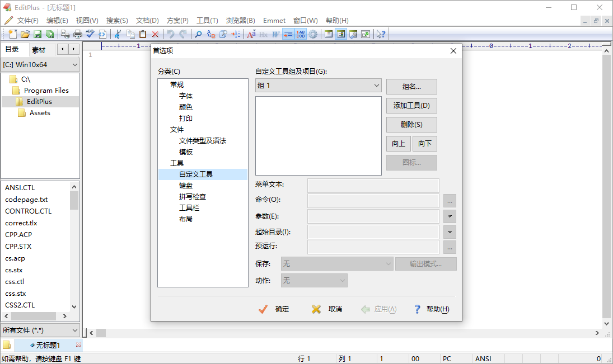Run spell check using the ABC toolbar icon

point(90,34)
